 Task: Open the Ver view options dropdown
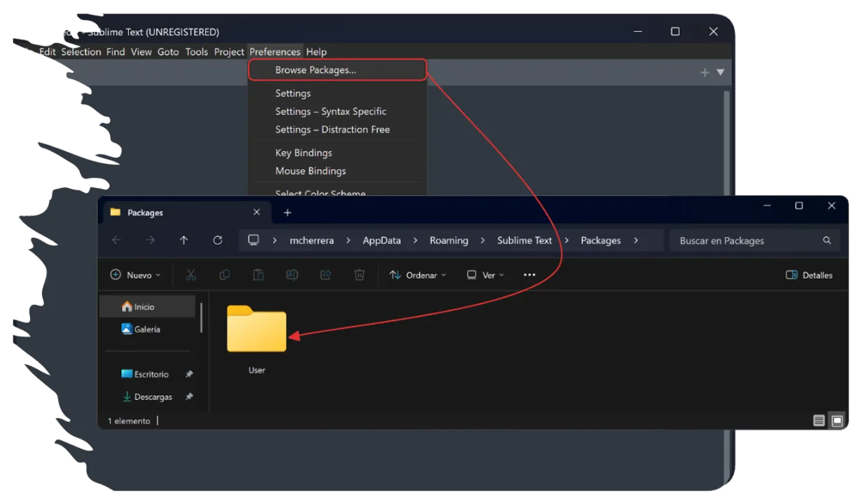click(x=485, y=275)
